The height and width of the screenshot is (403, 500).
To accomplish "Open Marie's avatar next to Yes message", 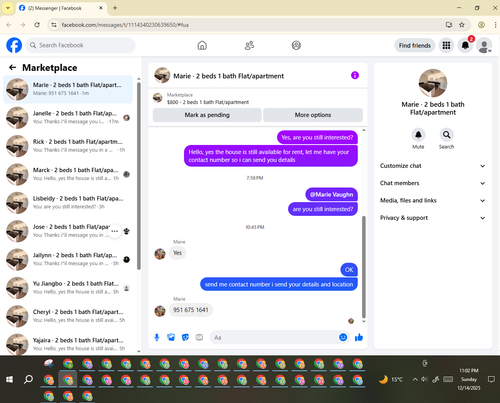I will tap(160, 254).
